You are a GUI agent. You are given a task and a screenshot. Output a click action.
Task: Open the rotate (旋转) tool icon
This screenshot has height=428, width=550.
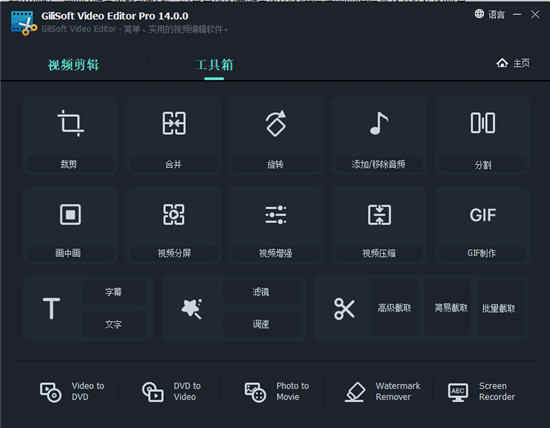tap(276, 123)
